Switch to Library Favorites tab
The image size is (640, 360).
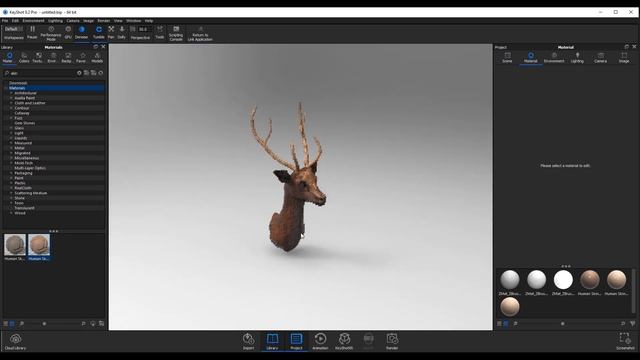[81, 58]
